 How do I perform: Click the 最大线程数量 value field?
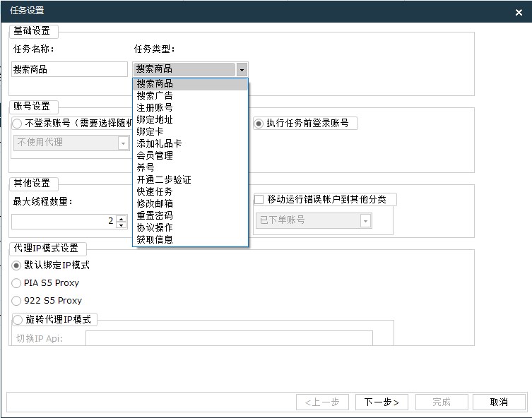[64, 222]
